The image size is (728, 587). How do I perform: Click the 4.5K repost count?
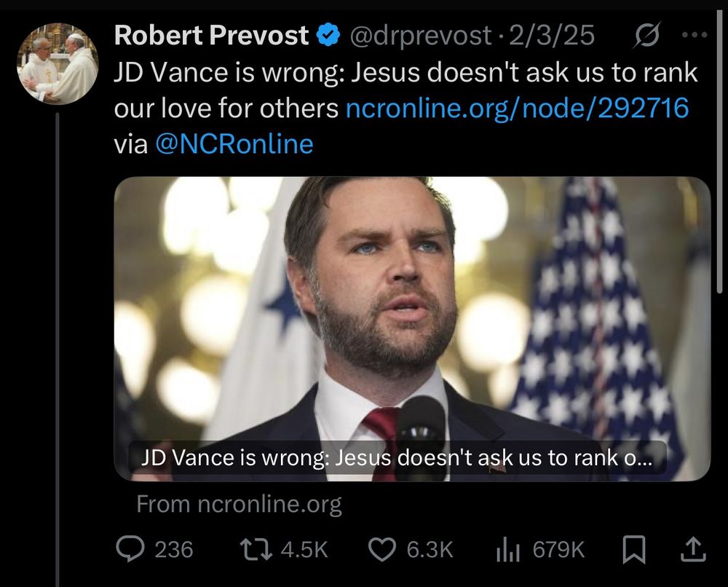tap(304, 549)
